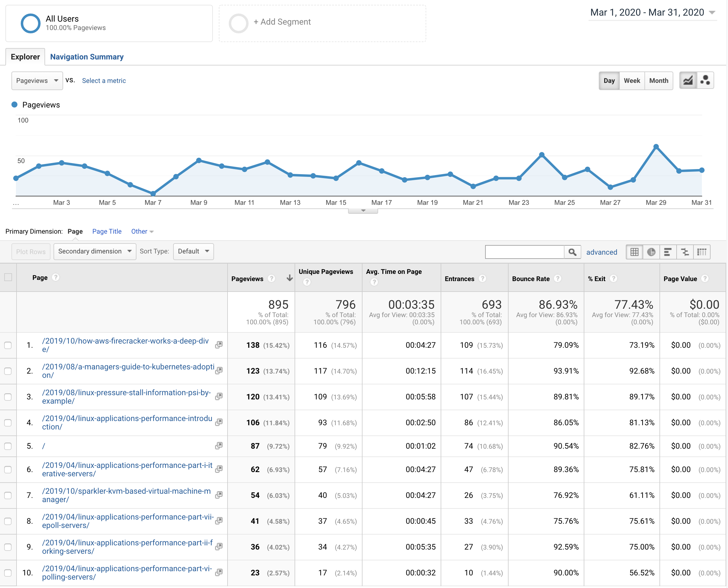The height and width of the screenshot is (588, 728).
Task: Select the Navigation Summary tab
Action: point(87,56)
